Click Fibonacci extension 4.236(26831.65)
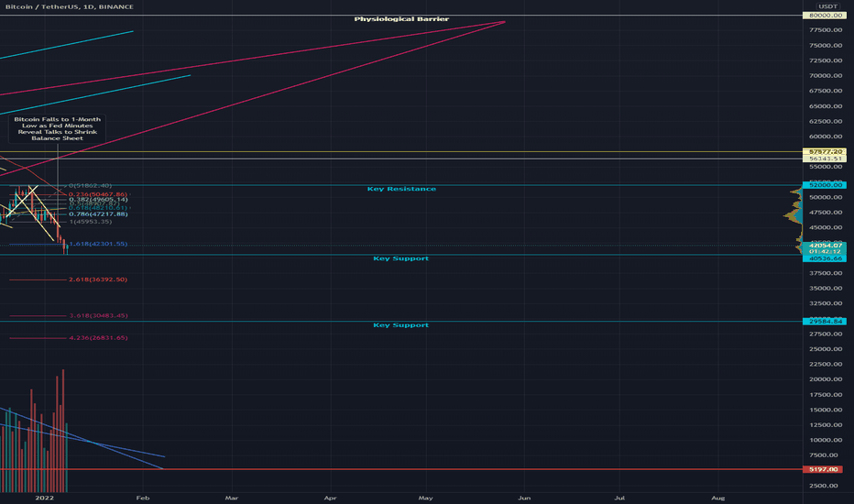This screenshot has width=854, height=504. pos(98,338)
